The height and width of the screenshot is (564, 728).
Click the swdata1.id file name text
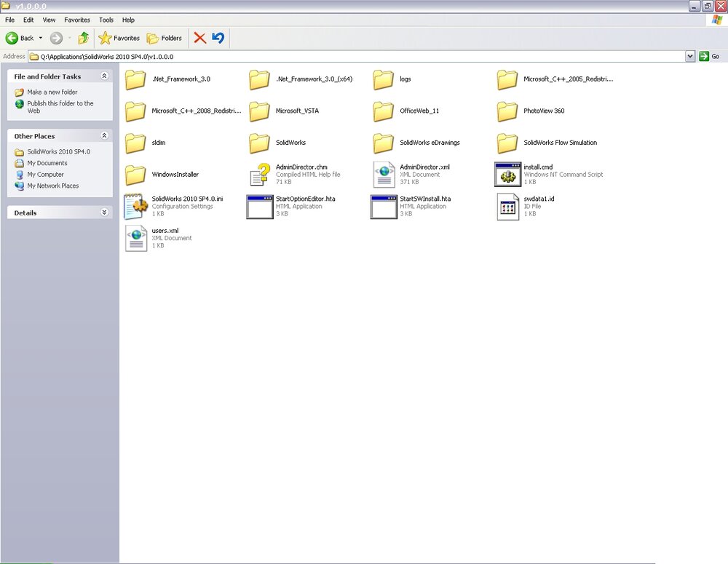(539, 199)
